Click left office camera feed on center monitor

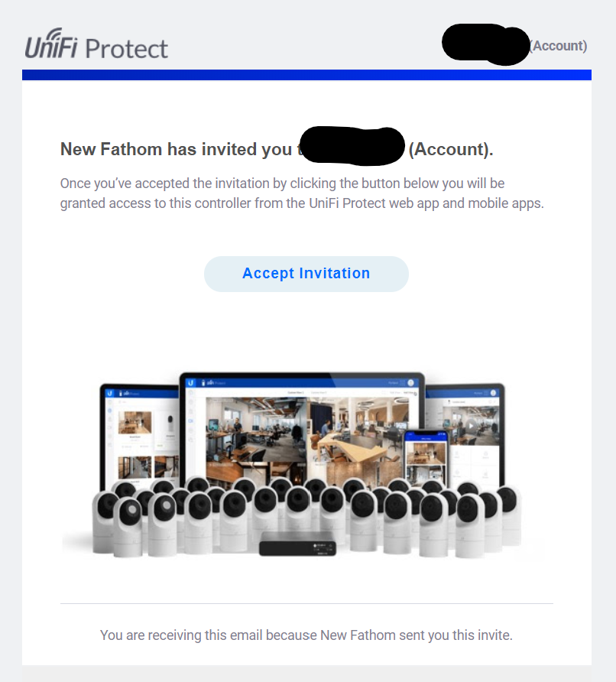click(x=256, y=430)
